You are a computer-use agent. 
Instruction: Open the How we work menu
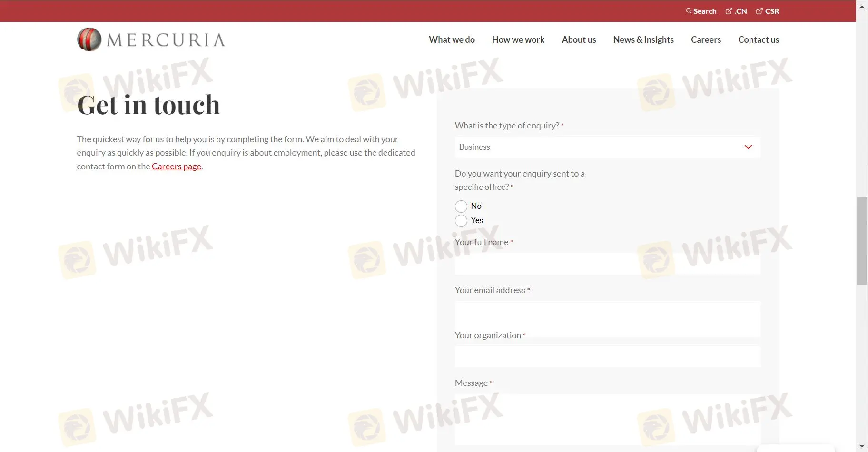click(518, 40)
